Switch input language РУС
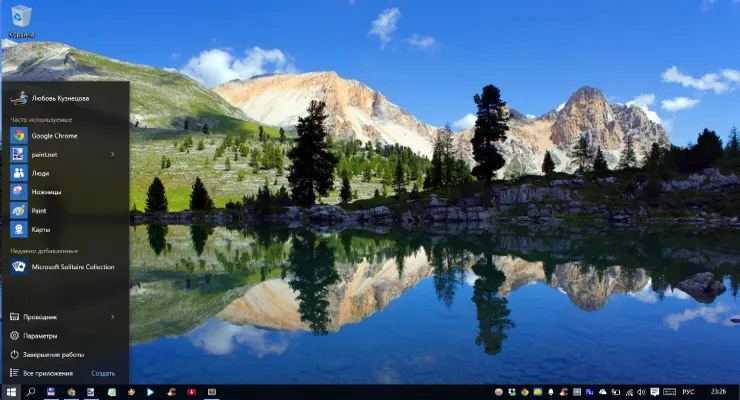Viewport: 740px width, 400px height. (689, 392)
